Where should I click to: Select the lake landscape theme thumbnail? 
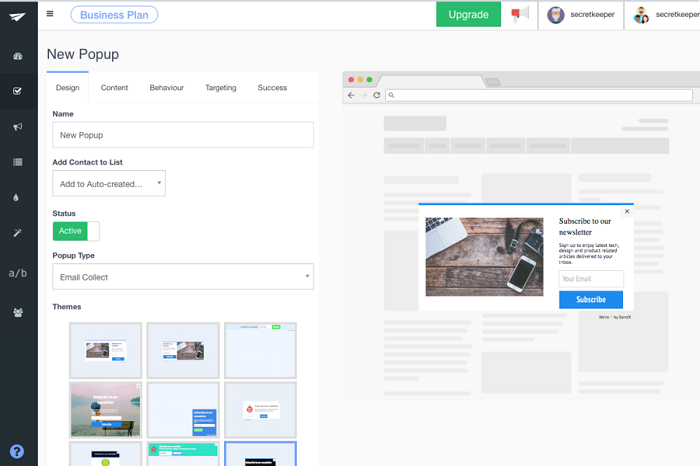[x=105, y=410]
